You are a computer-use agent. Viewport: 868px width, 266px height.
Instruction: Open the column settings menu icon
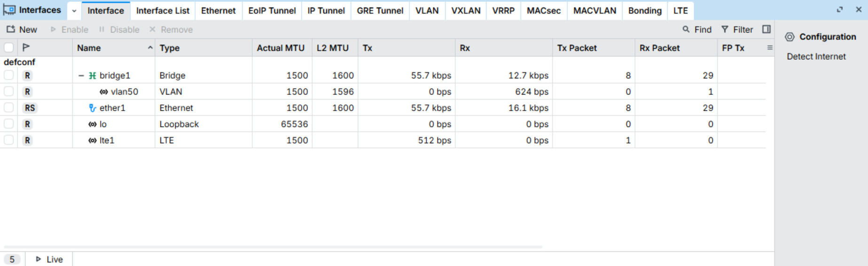770,47
